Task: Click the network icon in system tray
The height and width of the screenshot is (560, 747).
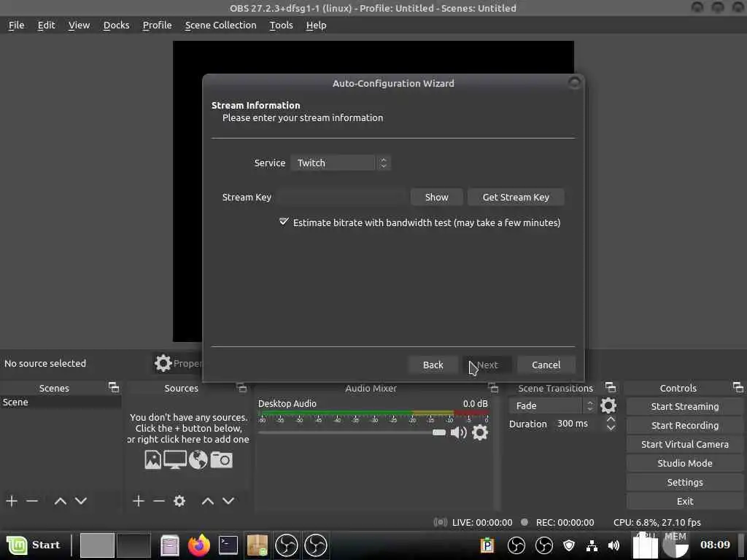Action: click(x=592, y=545)
